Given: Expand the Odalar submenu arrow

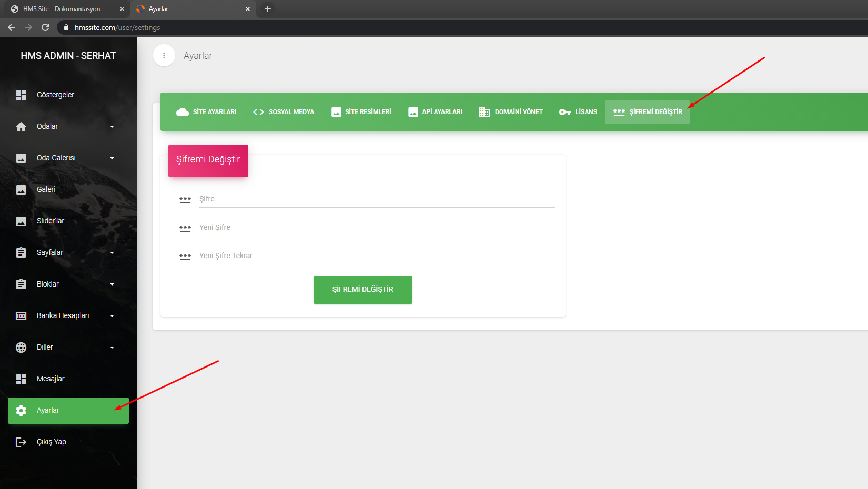Looking at the screenshot, I should [112, 127].
